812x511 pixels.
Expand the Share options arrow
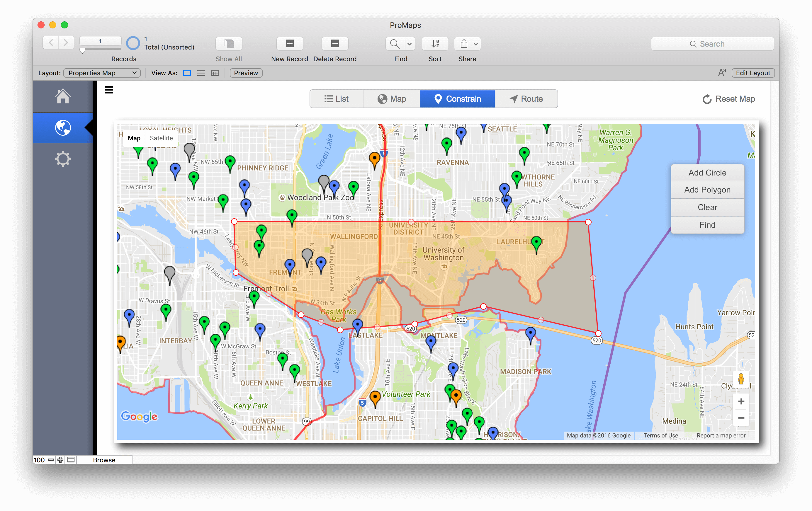(475, 43)
